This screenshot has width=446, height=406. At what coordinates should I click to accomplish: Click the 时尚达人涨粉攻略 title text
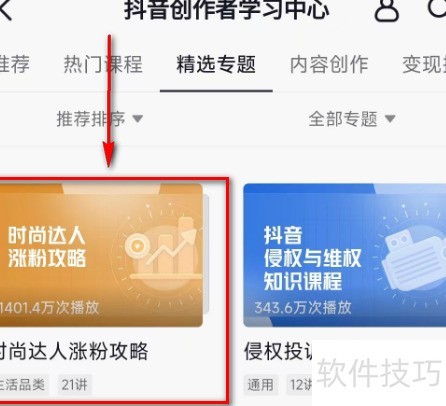click(74, 351)
